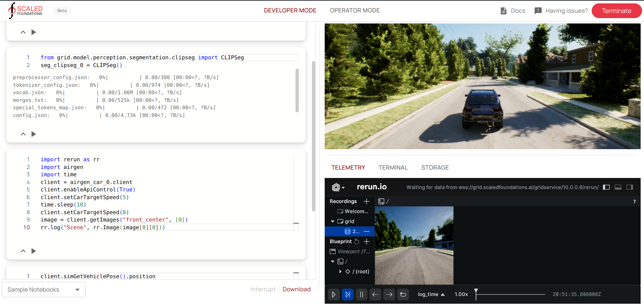Collapse the grid application tree node

pos(333,221)
